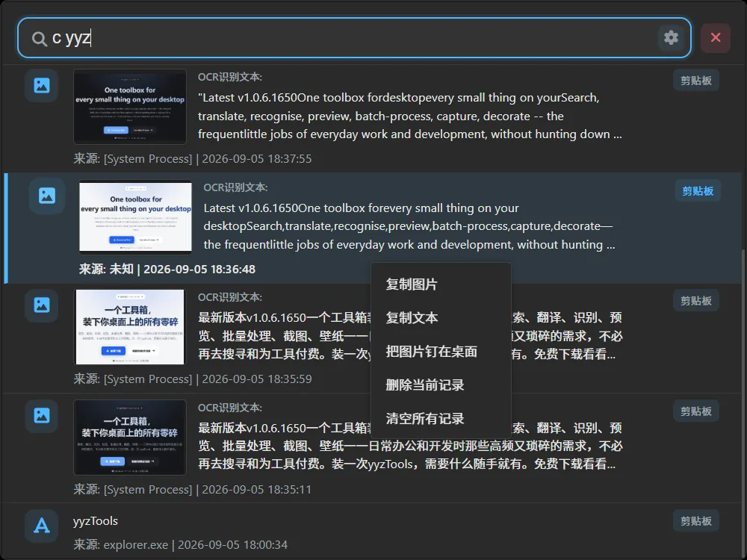The image size is (747, 560).
Task: Close the search window with red X
Action: point(715,37)
